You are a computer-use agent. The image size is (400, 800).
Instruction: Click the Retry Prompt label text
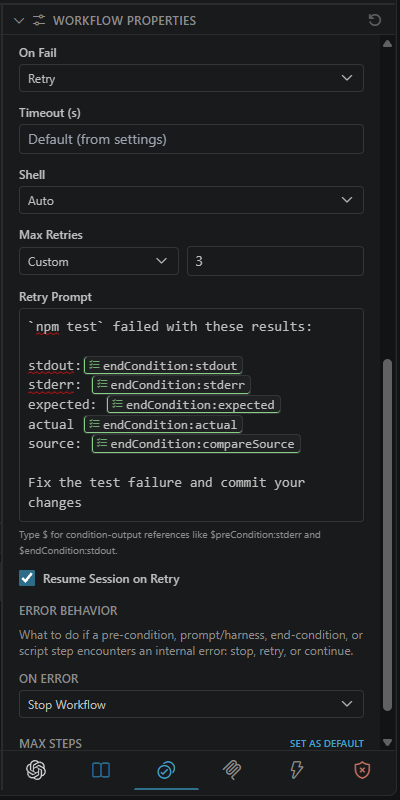[55, 297]
